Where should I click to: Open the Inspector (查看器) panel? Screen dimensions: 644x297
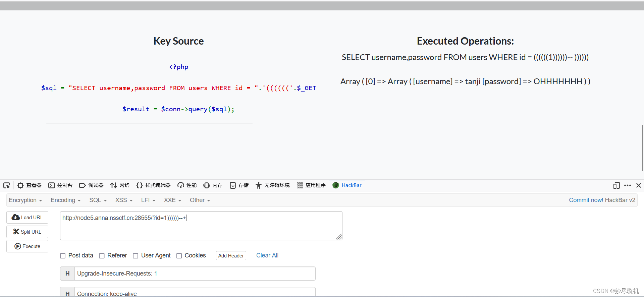30,185
